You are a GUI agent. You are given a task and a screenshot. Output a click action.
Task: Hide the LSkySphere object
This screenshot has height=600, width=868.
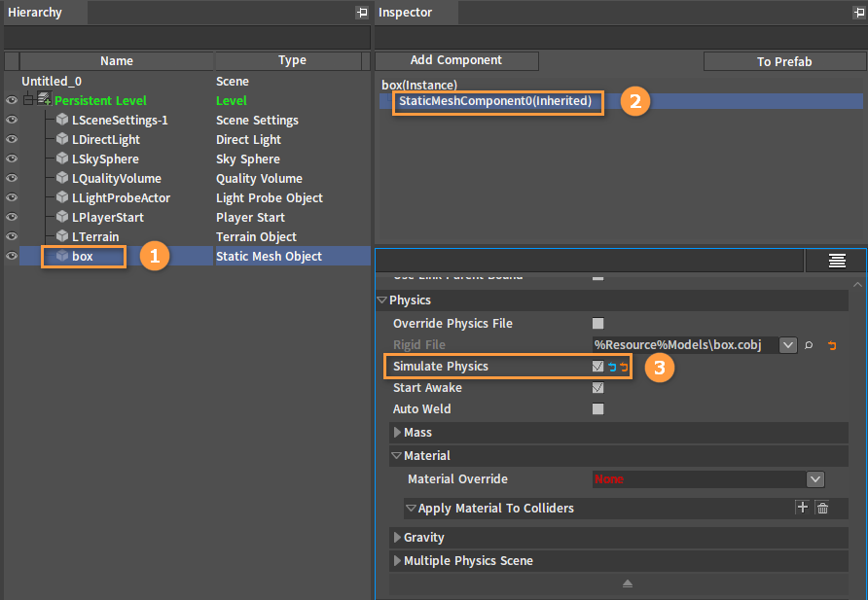coord(12,159)
